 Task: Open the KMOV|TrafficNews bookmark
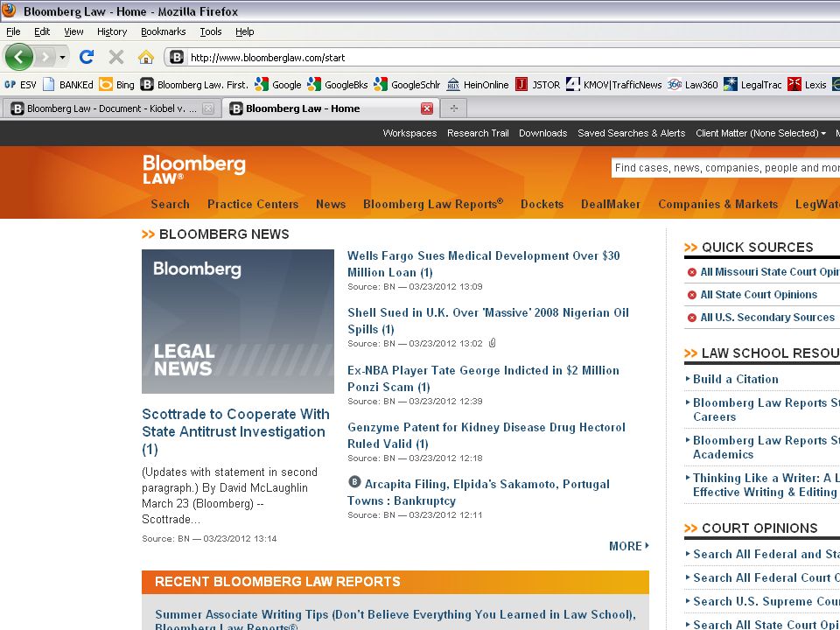click(613, 85)
